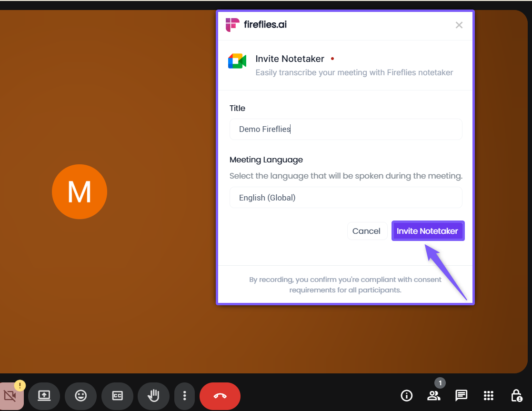Open the activities grid icon
The width and height of the screenshot is (532, 411).
489,395
